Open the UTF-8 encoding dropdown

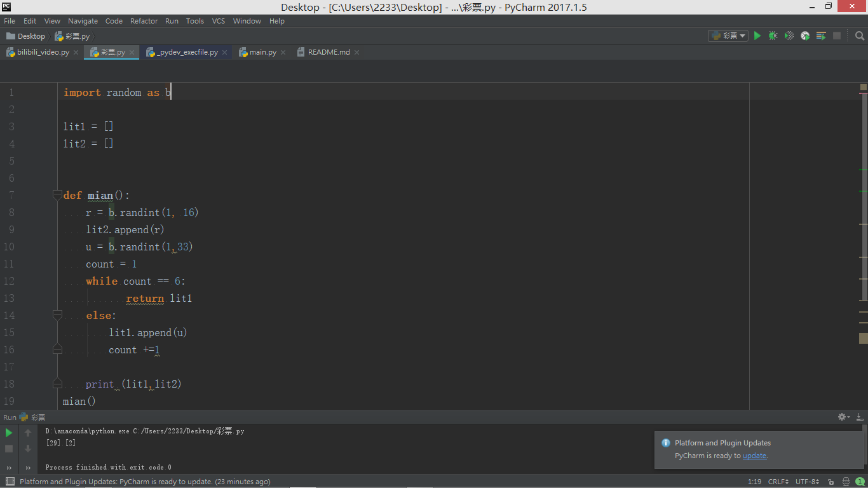pyautogui.click(x=807, y=482)
